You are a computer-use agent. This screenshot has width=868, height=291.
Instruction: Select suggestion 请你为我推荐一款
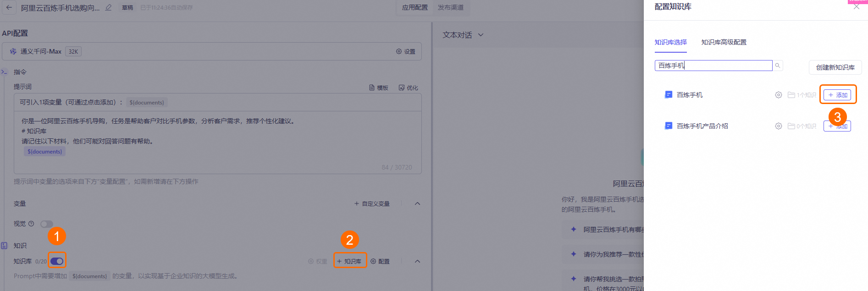point(603,254)
